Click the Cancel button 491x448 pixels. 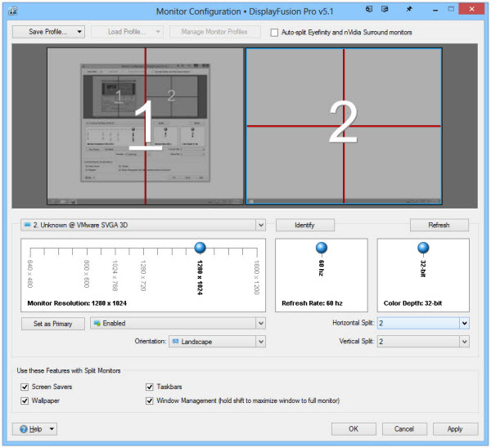click(404, 429)
